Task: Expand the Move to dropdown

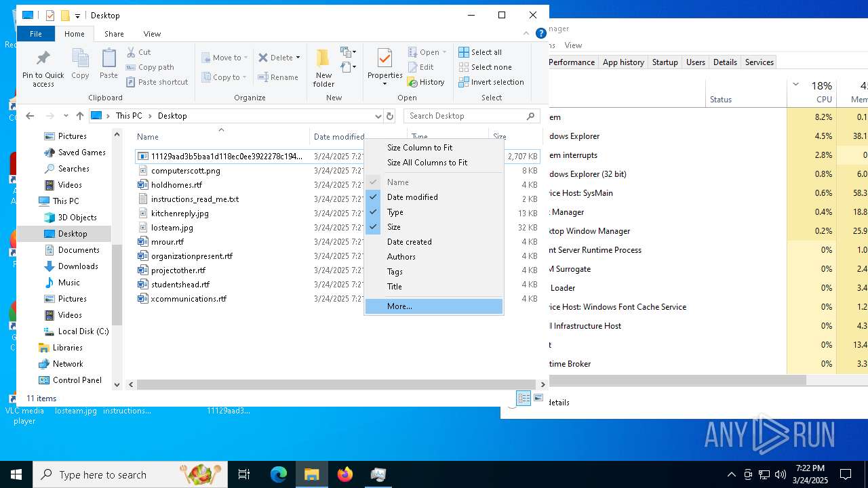Action: (x=245, y=58)
